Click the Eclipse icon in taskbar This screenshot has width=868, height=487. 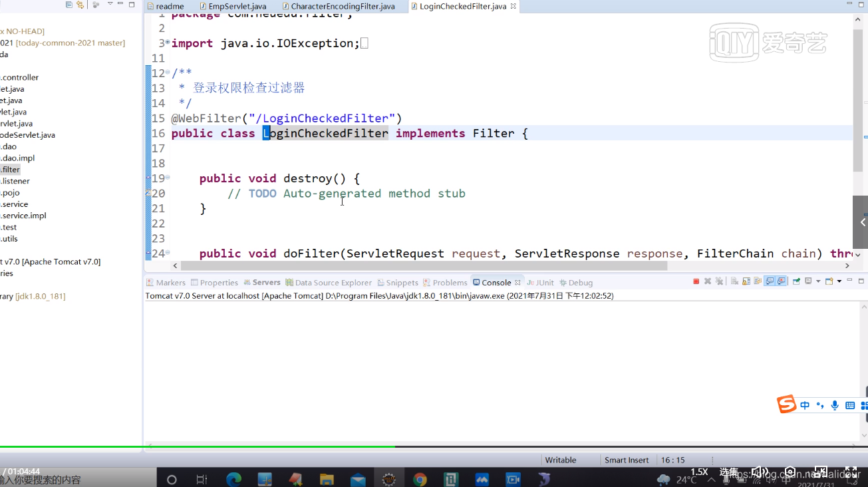coord(389,478)
